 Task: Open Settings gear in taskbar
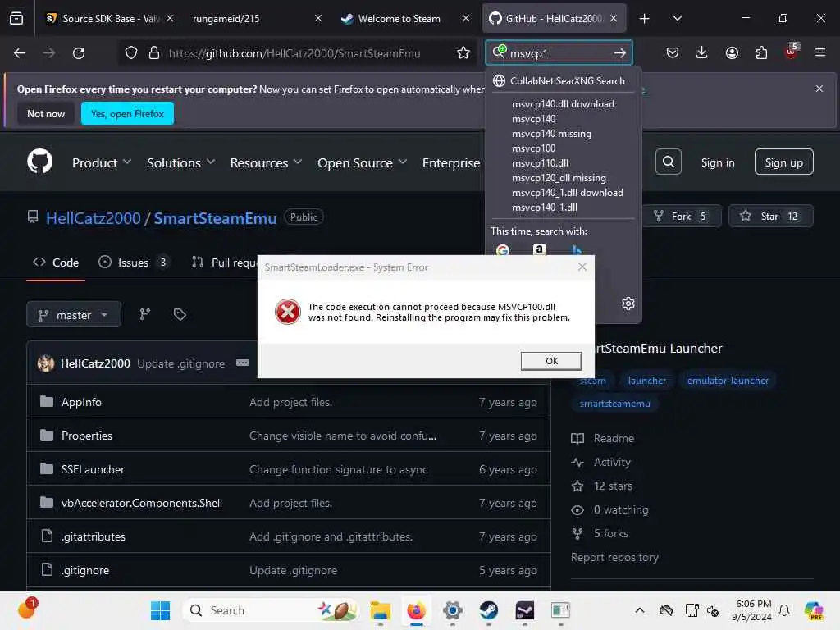click(x=453, y=610)
